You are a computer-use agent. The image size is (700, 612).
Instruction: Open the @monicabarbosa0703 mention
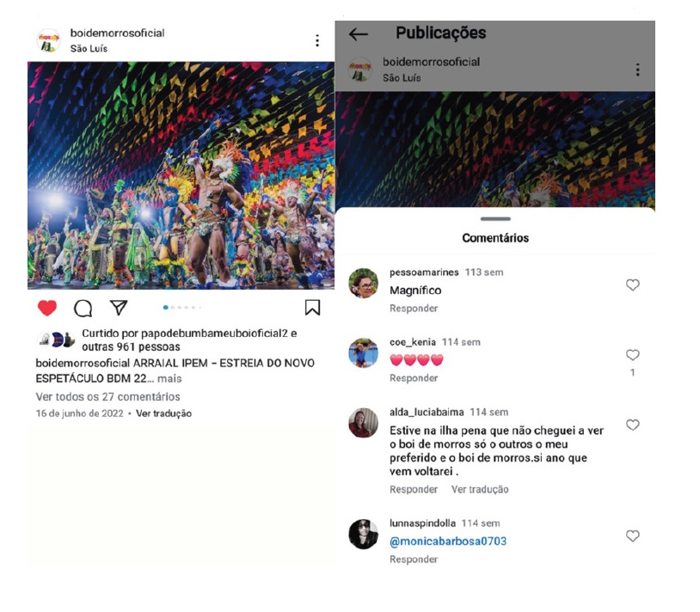pos(448,542)
